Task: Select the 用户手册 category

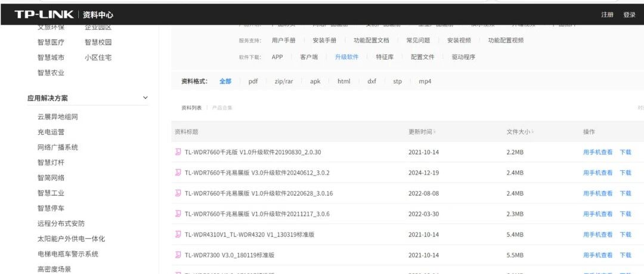Action: (x=283, y=41)
